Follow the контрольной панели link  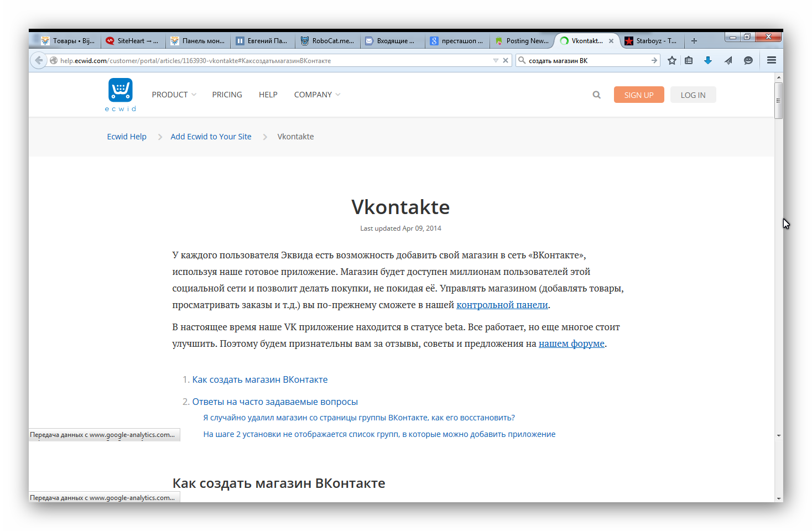pos(502,305)
